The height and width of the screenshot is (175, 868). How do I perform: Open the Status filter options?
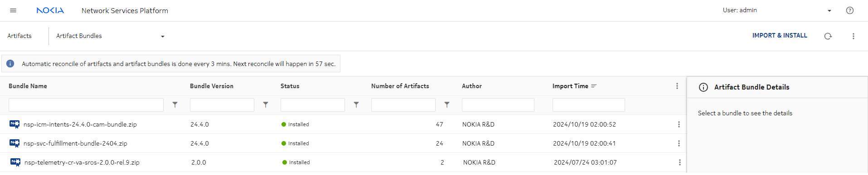click(356, 104)
